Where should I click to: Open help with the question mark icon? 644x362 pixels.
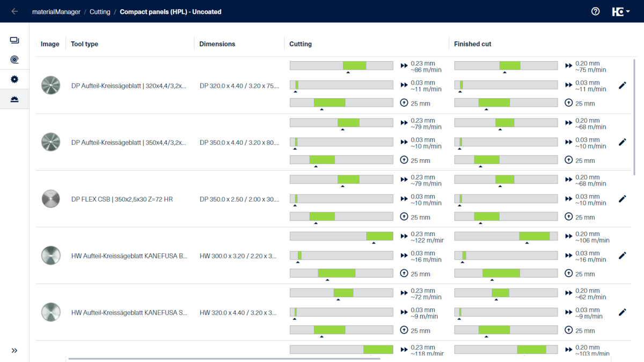(x=595, y=11)
